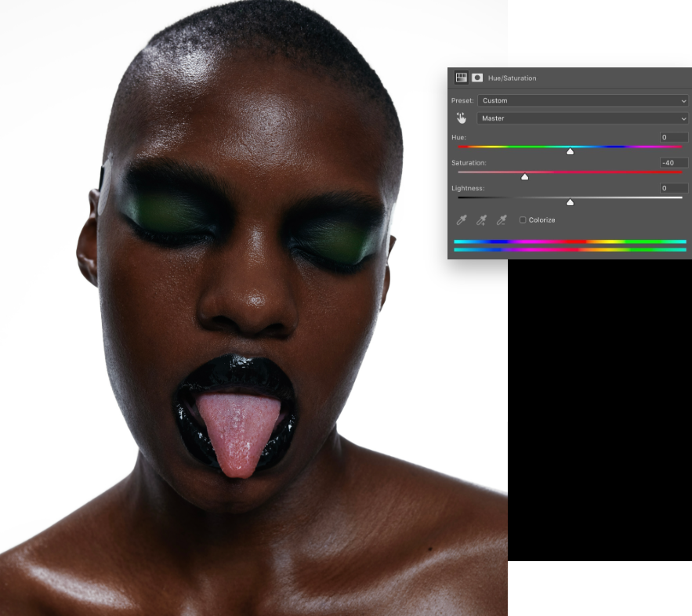
Task: Click the Lightness slider handle
Action: tap(571, 202)
